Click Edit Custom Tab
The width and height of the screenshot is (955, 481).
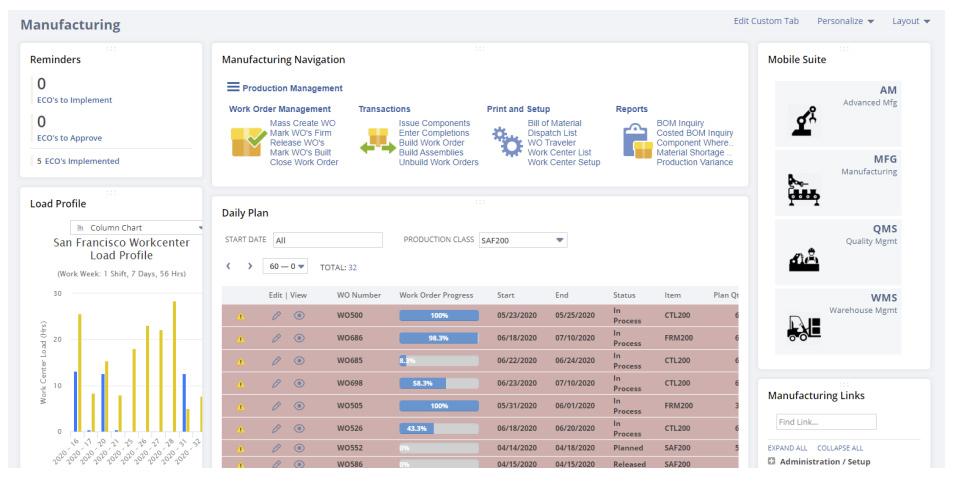766,21
